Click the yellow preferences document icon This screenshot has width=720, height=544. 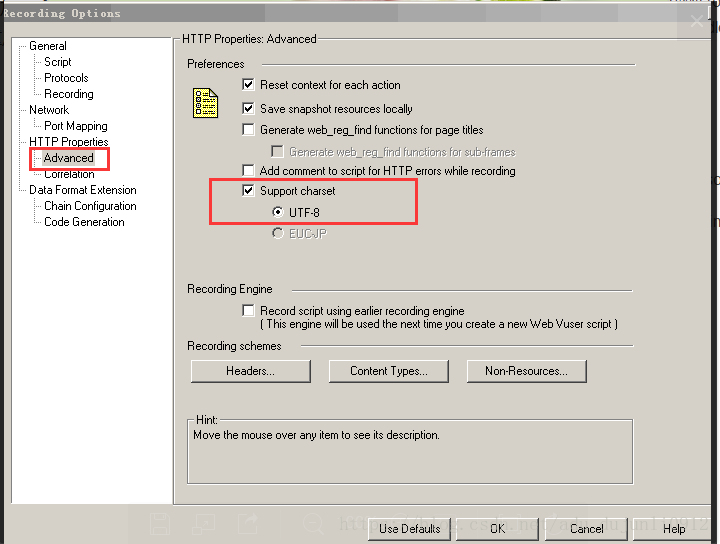click(x=205, y=103)
